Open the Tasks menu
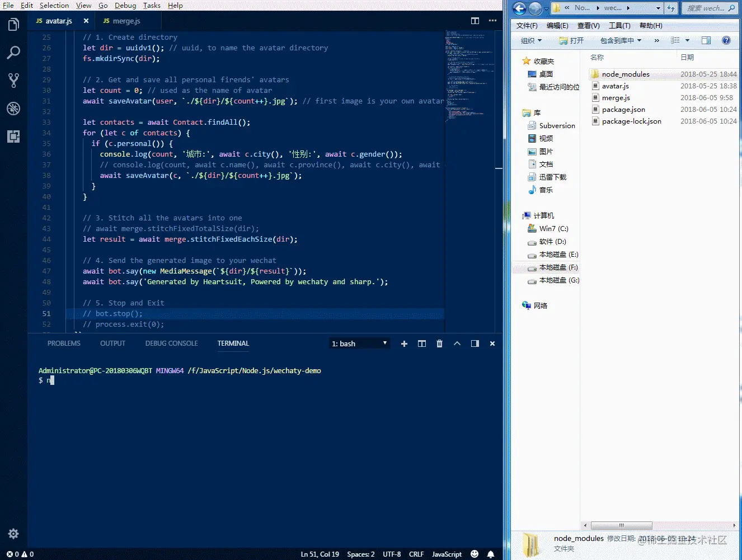This screenshot has height=560, width=742. pyautogui.click(x=152, y=5)
